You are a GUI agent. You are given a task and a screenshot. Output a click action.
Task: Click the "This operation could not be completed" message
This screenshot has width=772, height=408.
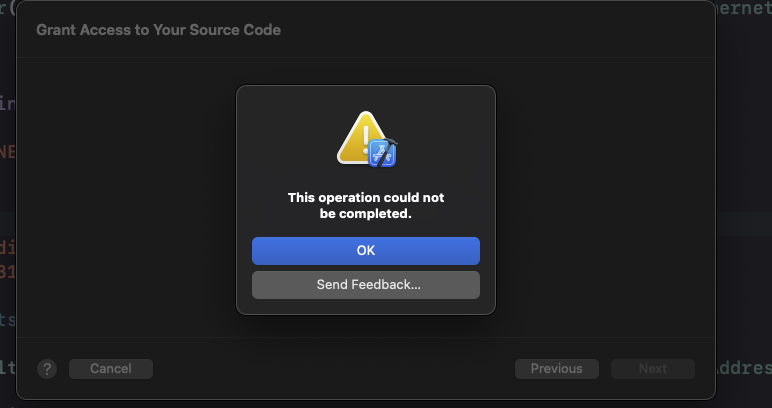point(366,206)
